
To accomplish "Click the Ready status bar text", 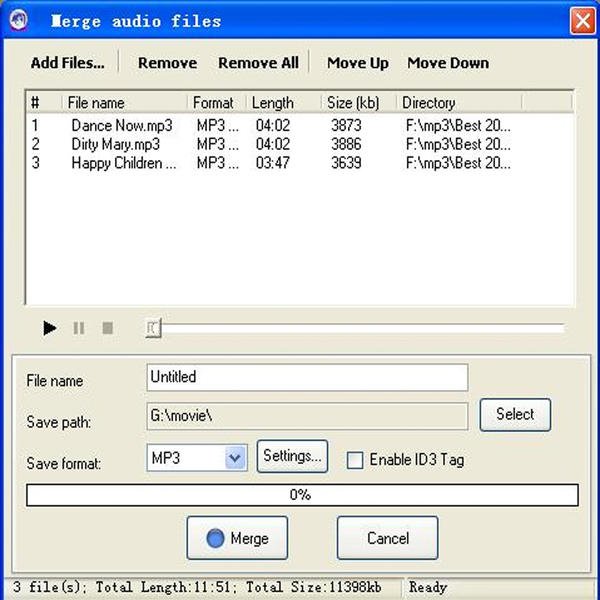I will (428, 587).
